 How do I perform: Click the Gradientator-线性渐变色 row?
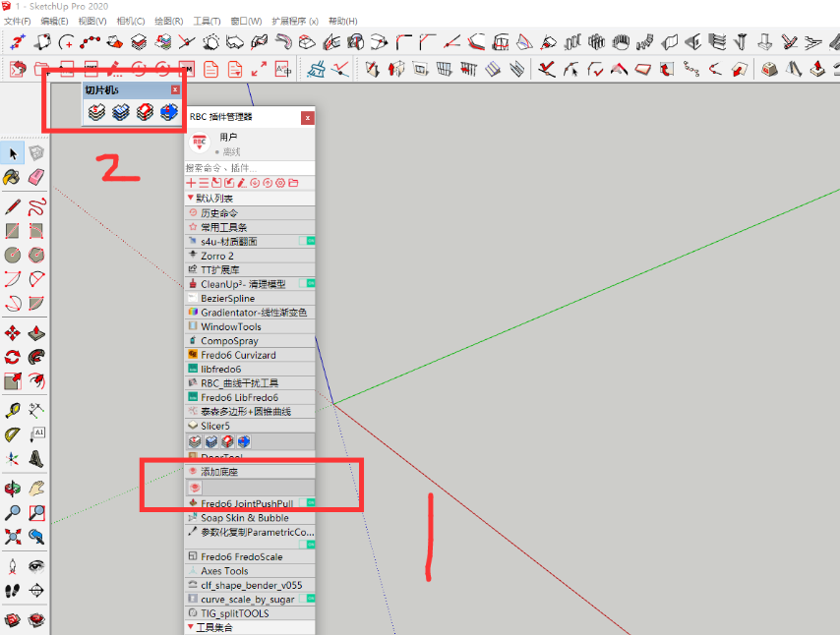point(250,313)
